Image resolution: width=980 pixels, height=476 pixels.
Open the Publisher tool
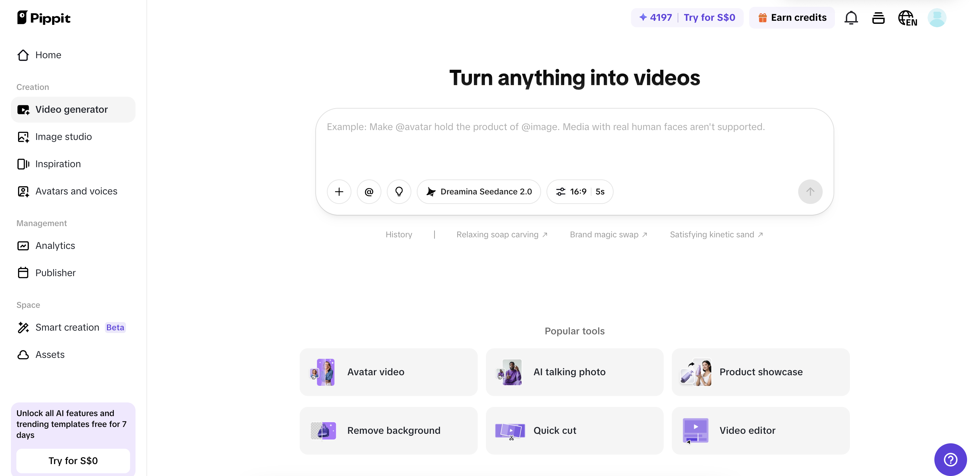tap(56, 272)
